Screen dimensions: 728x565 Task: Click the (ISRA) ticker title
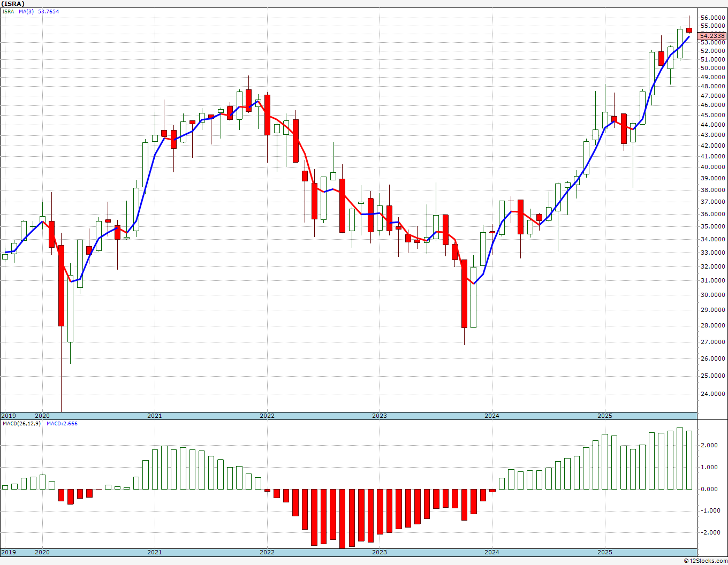pyautogui.click(x=13, y=3)
